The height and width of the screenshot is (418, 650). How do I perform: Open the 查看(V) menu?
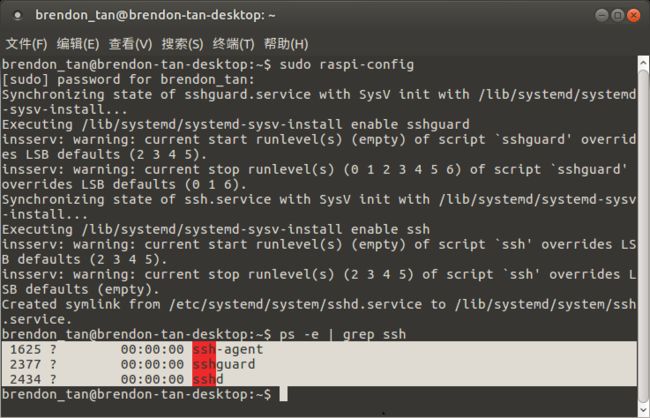point(130,44)
